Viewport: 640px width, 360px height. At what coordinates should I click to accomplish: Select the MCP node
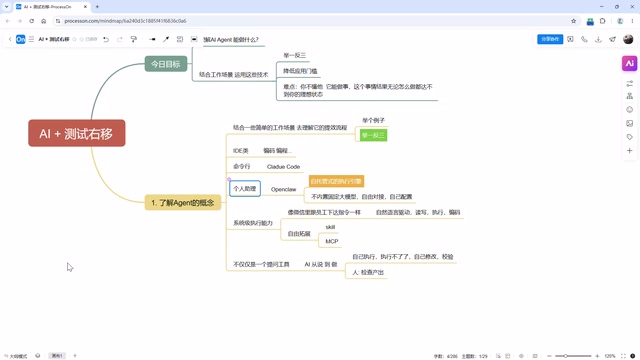[332, 241]
